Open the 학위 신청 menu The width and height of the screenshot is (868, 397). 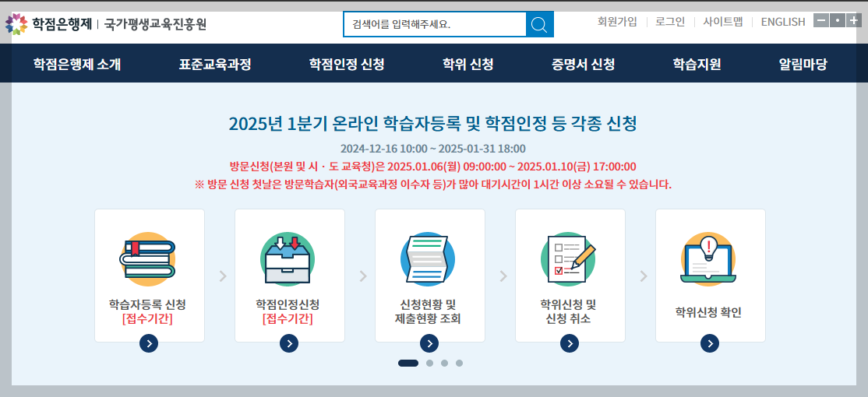pos(468,64)
